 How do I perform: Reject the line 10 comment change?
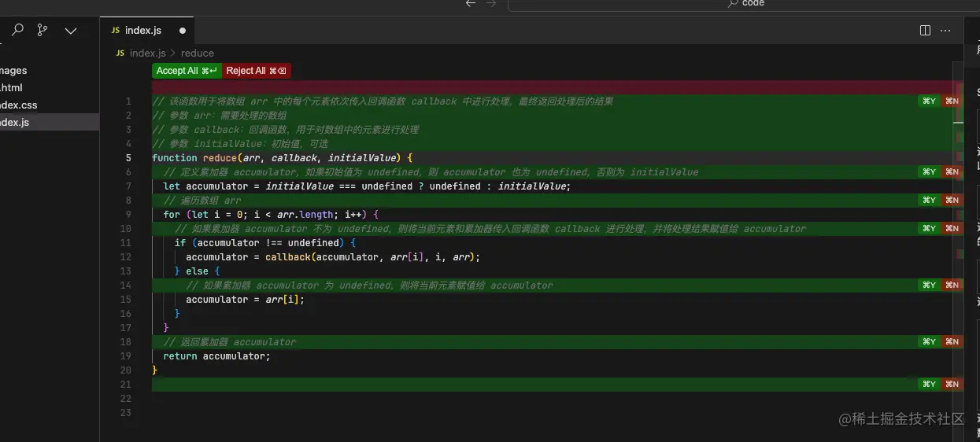952,228
